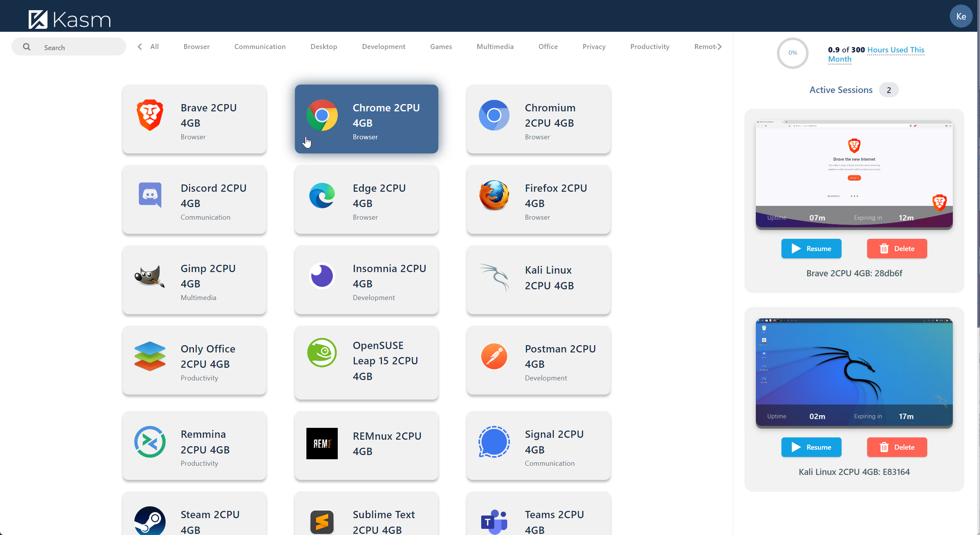Switch to the Browser category tab

pos(196,46)
